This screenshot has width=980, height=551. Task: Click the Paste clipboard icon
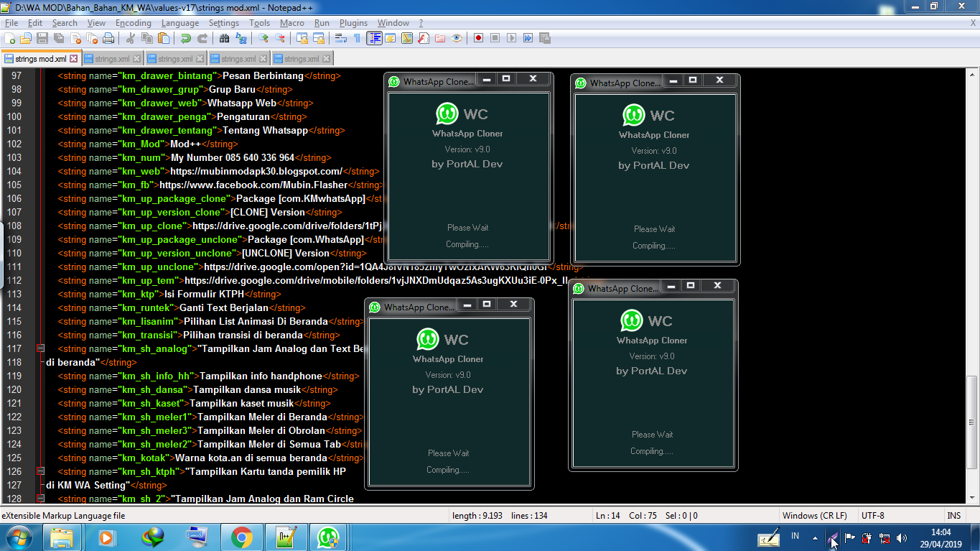[x=164, y=38]
